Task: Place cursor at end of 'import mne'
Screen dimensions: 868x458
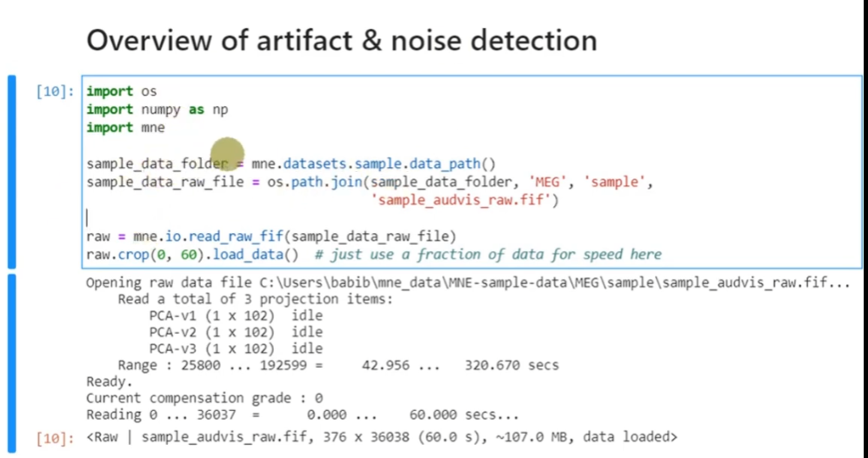Action: coord(165,128)
